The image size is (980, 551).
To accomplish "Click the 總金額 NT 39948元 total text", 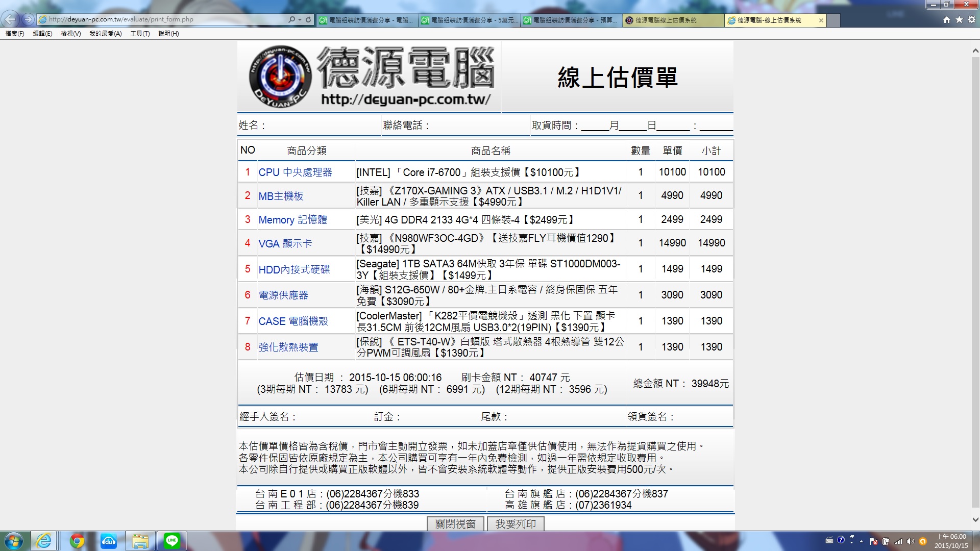I will coord(681,384).
